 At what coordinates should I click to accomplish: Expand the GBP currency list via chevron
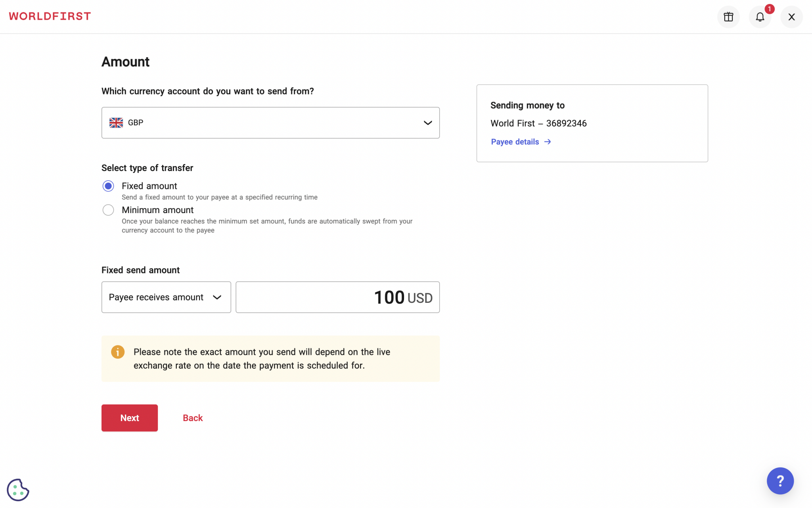pos(428,123)
